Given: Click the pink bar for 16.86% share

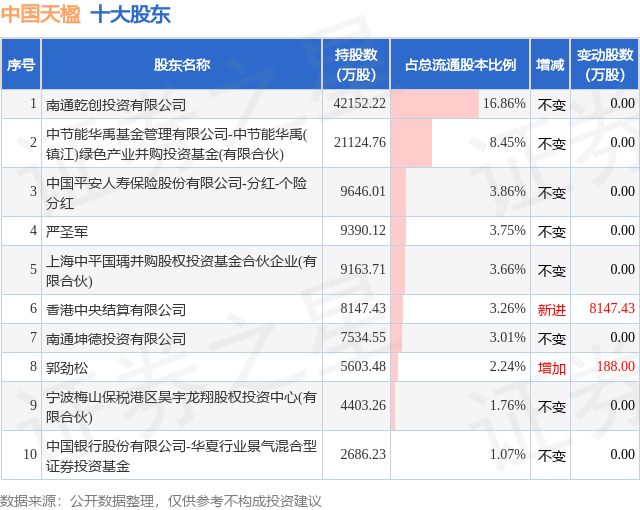Looking at the screenshot, I should coord(435,104).
